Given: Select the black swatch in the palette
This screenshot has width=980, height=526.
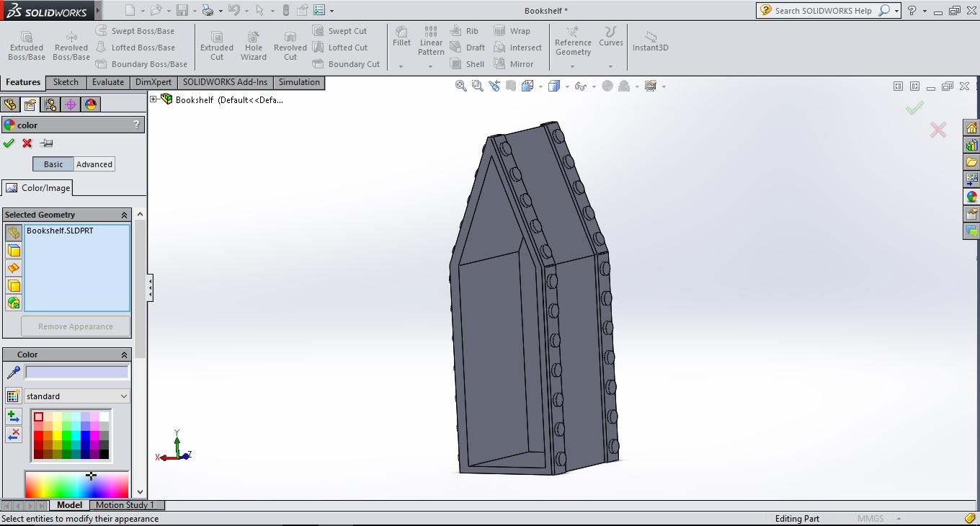Looking at the screenshot, I should coord(104,455).
